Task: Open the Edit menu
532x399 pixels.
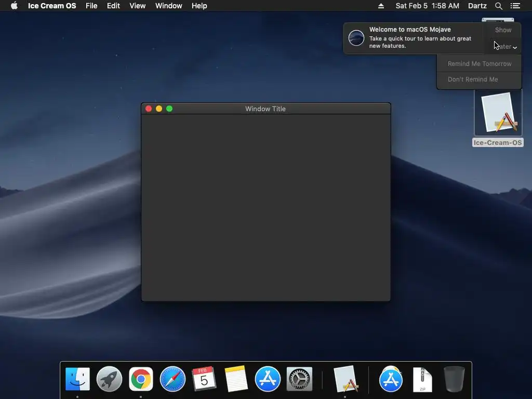Action: tap(113, 6)
